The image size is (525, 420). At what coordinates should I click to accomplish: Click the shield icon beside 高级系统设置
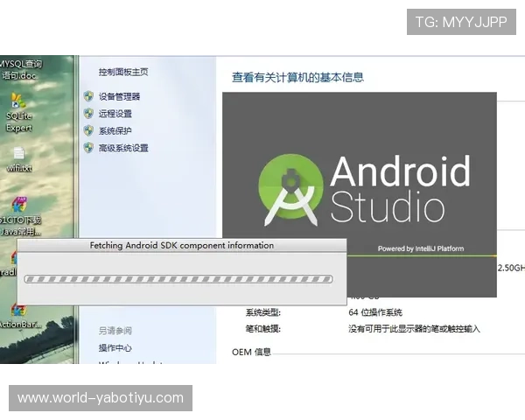88,148
